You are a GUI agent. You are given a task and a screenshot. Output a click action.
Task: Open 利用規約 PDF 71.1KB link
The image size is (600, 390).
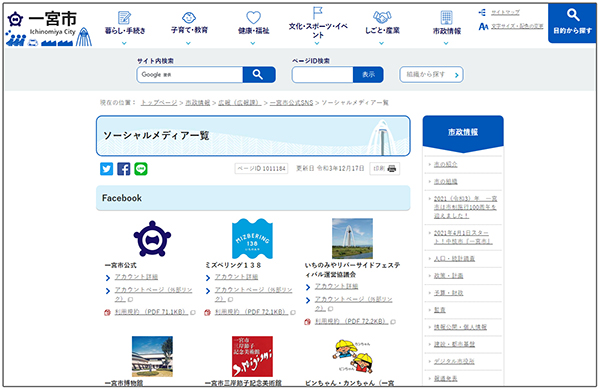[152, 312]
